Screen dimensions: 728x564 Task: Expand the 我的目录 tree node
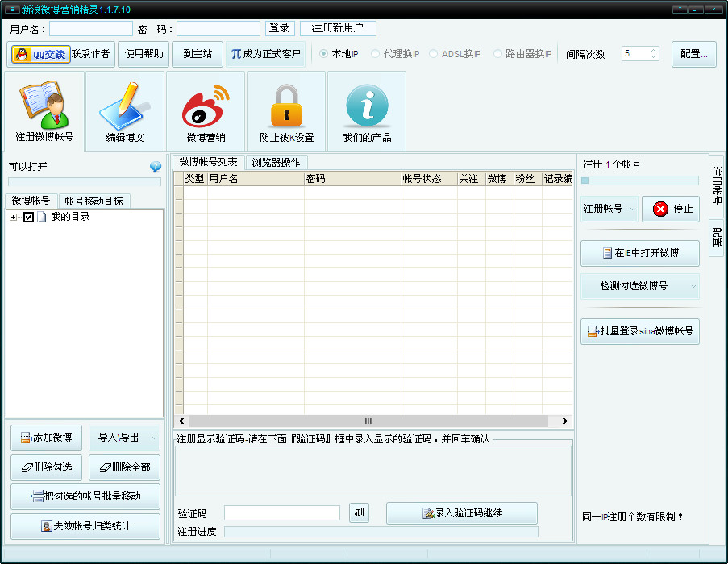pos(14,217)
